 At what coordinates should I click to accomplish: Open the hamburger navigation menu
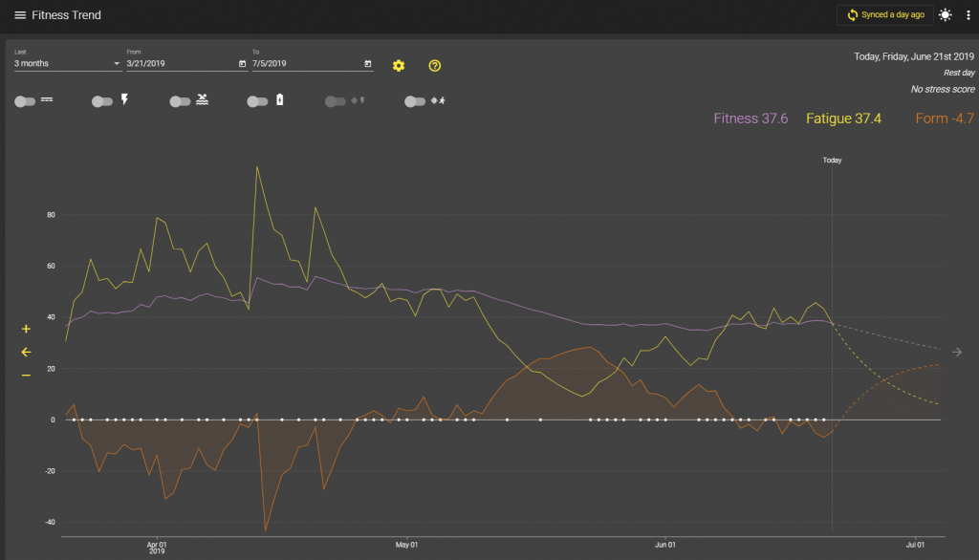[x=20, y=15]
